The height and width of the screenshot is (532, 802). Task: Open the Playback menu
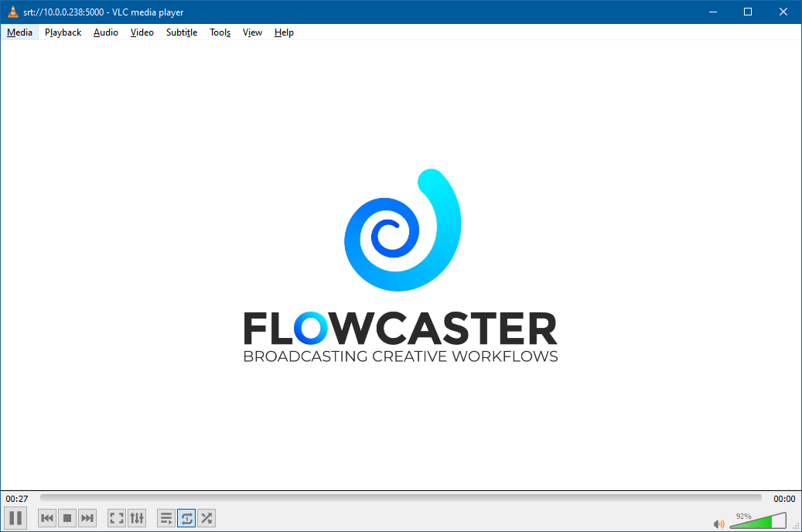click(x=63, y=32)
